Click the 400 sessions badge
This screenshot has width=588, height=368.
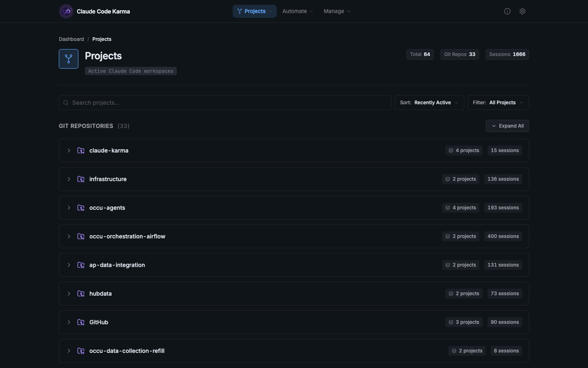(x=503, y=236)
